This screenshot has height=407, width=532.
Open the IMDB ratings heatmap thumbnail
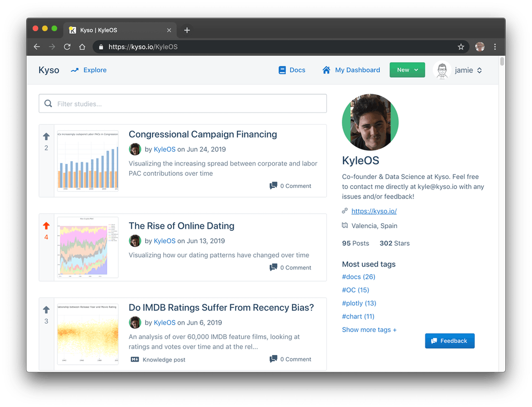(x=88, y=334)
